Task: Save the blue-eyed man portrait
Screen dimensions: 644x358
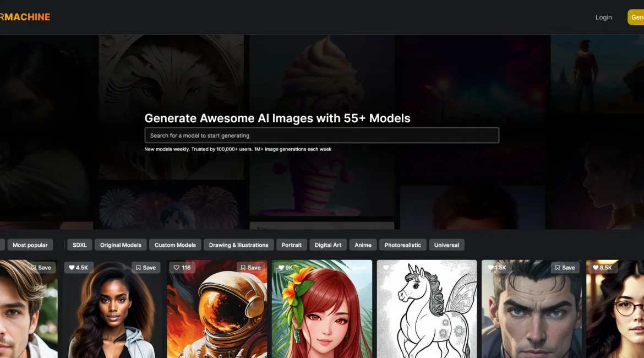Action: 565,268
